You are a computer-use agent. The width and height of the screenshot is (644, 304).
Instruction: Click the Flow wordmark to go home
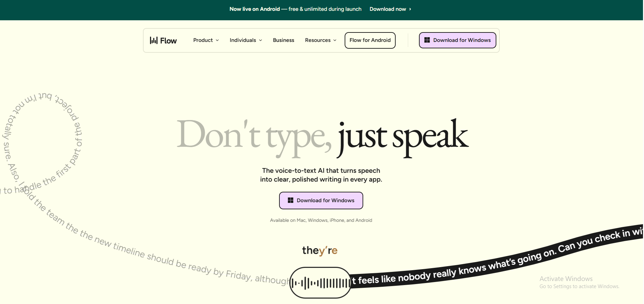pyautogui.click(x=168, y=41)
